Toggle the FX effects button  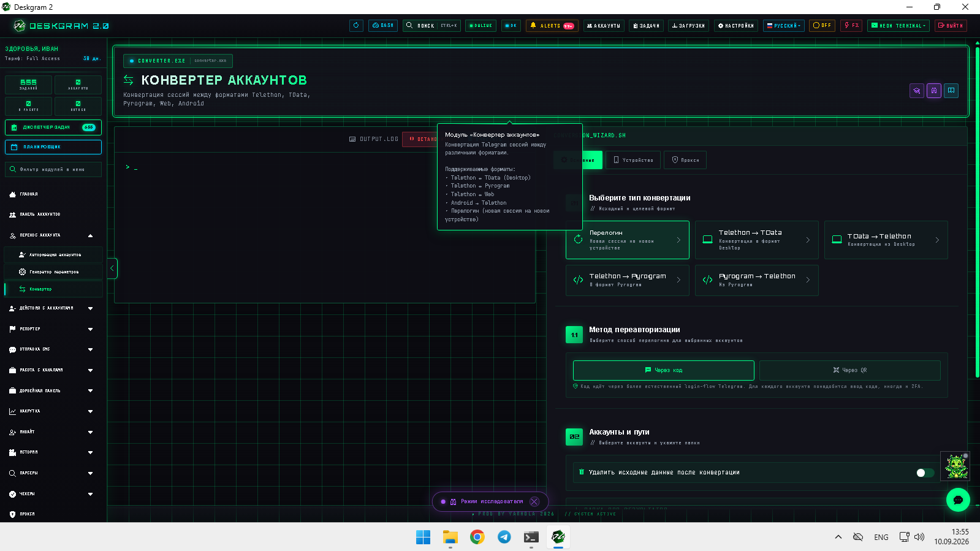pos(851,26)
